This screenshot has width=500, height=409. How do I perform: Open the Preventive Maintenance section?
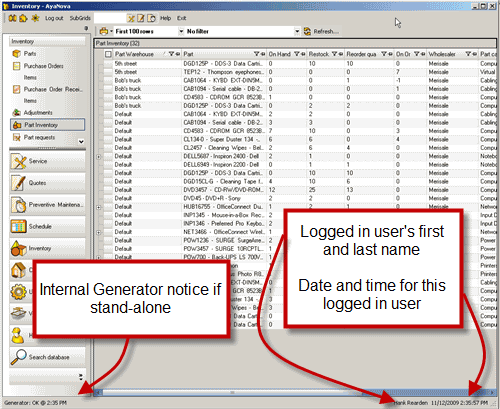click(47, 205)
